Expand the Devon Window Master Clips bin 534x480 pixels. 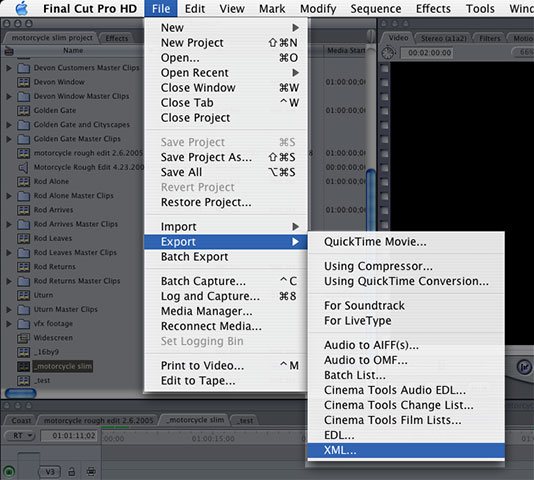9,96
